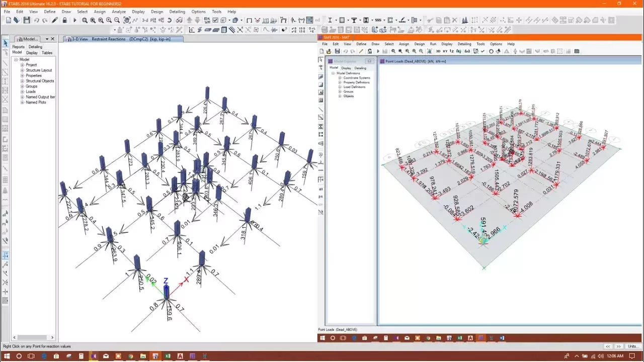
Task: Toggle ETABS Set Display Options checkbox icon
Action: [x=215, y=20]
